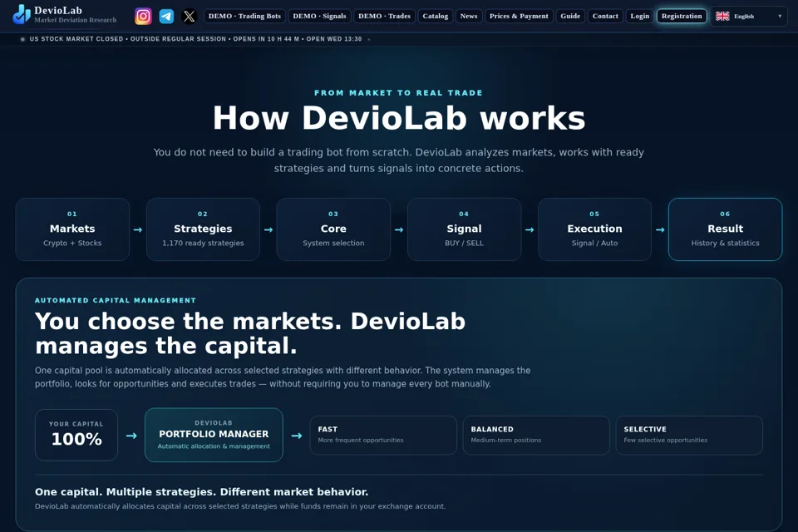Click DevioLab Market Deviation Research title
Viewport: 798px width, 532px height.
(x=76, y=15)
